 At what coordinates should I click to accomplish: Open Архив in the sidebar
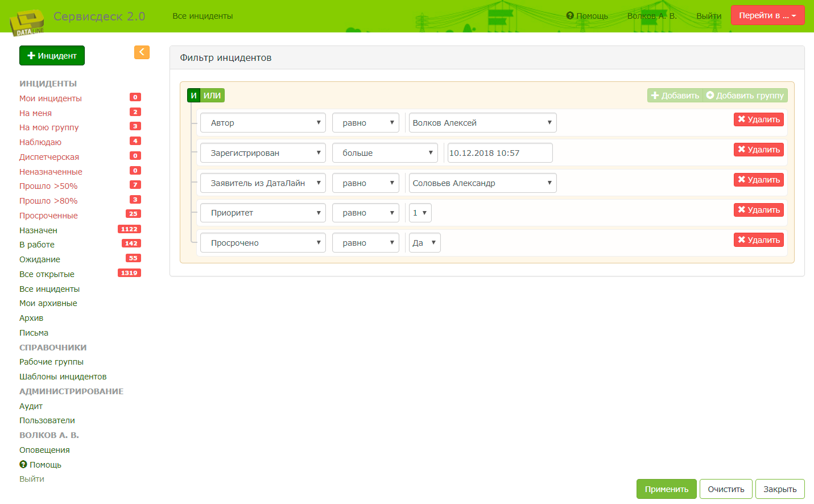pyautogui.click(x=31, y=318)
